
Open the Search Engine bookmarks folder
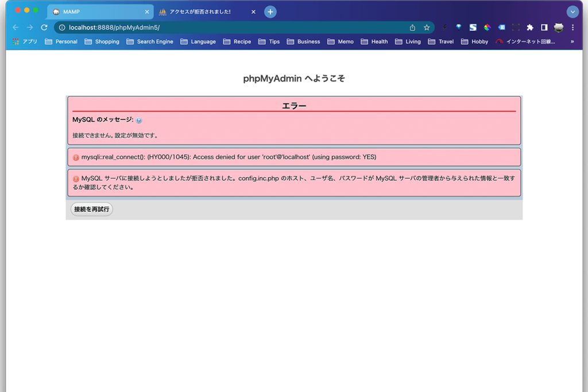[150, 41]
